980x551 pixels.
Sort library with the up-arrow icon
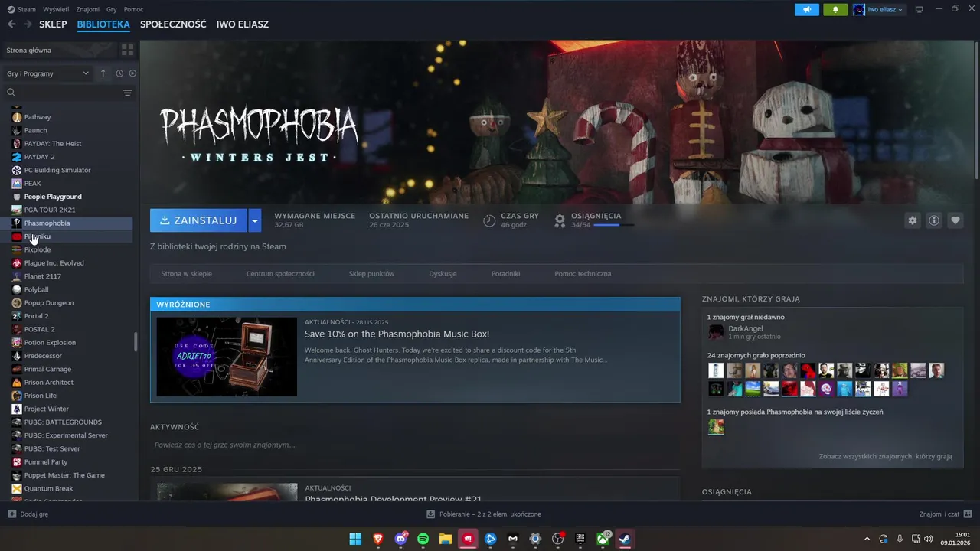(103, 73)
